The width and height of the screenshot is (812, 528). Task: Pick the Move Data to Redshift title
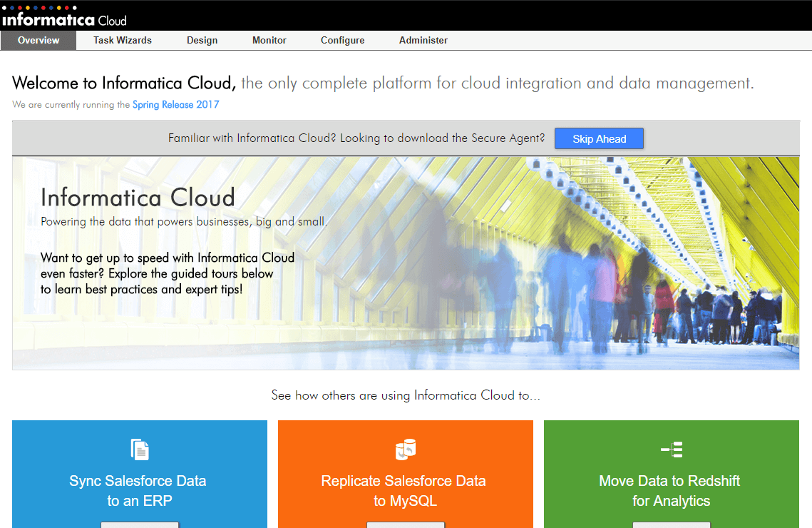tap(671, 491)
